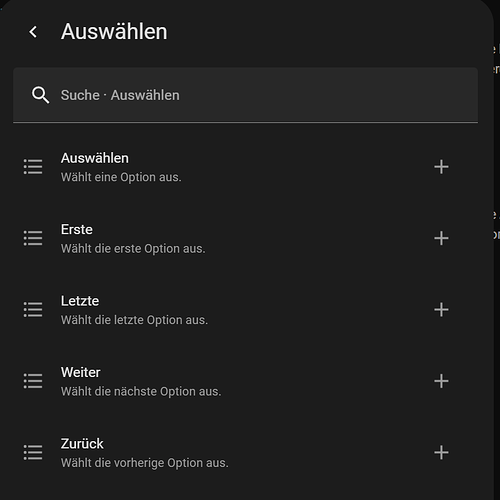Go back using the left chevron arrow
This screenshot has height=500, width=500.
point(33,32)
